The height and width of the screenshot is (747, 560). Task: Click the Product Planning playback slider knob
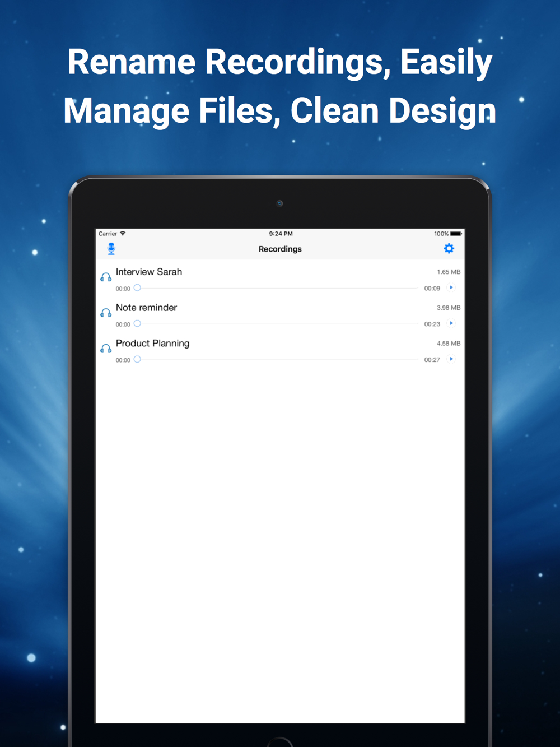[137, 359]
